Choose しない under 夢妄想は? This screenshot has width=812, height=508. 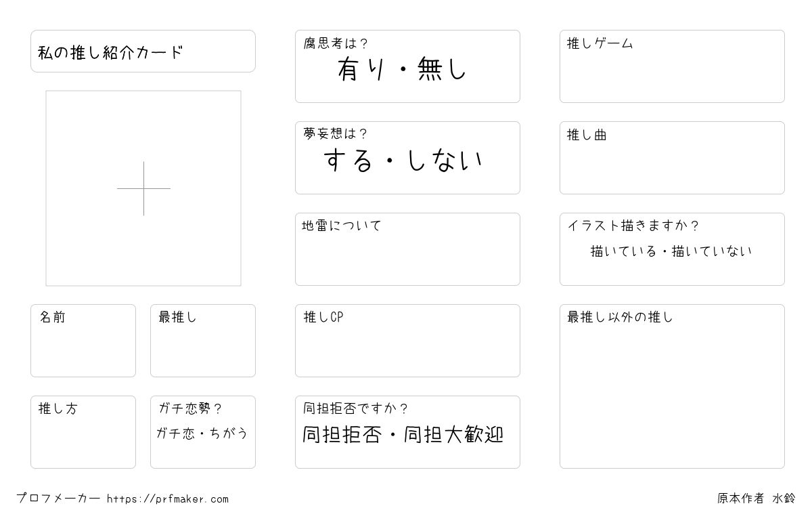pos(445,161)
